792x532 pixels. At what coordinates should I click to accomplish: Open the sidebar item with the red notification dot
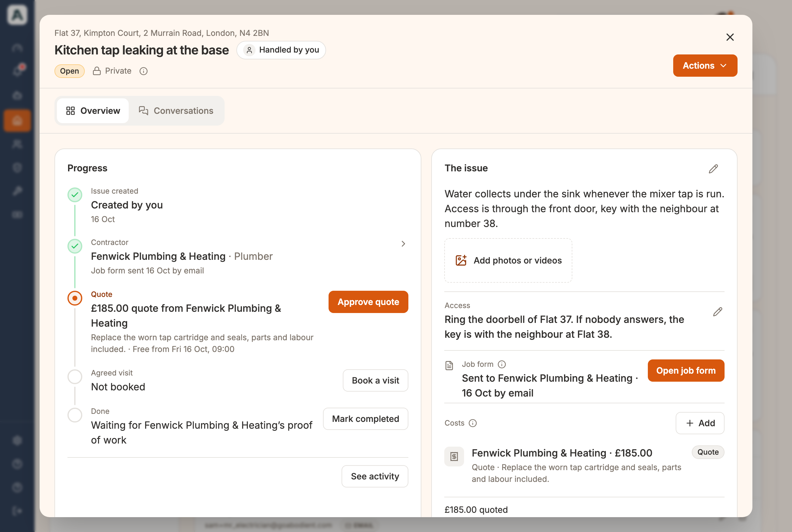[18, 71]
